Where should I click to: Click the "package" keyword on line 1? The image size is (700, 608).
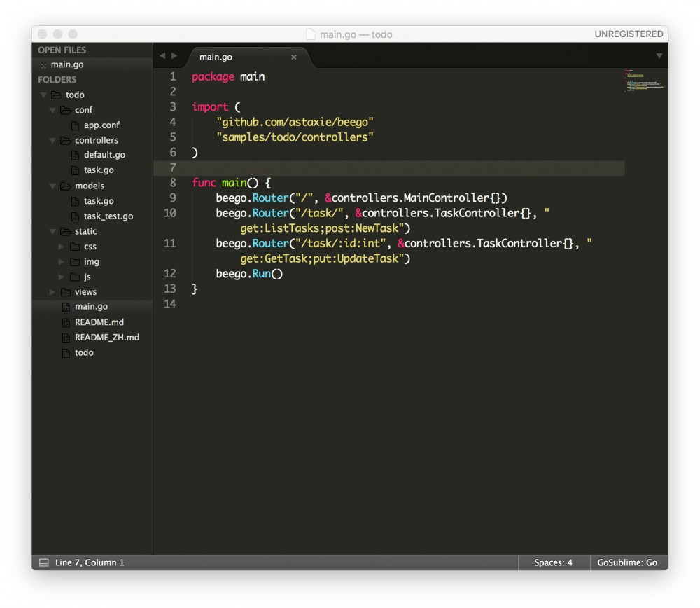pos(213,77)
